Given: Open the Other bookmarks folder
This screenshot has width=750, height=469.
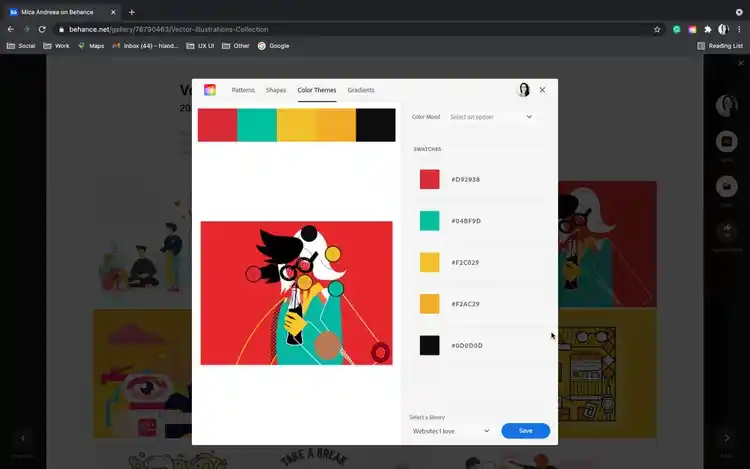Looking at the screenshot, I should [x=236, y=46].
